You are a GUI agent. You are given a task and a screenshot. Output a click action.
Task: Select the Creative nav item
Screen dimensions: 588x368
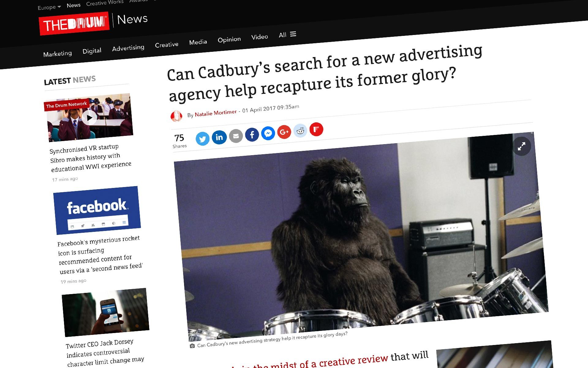click(x=167, y=45)
